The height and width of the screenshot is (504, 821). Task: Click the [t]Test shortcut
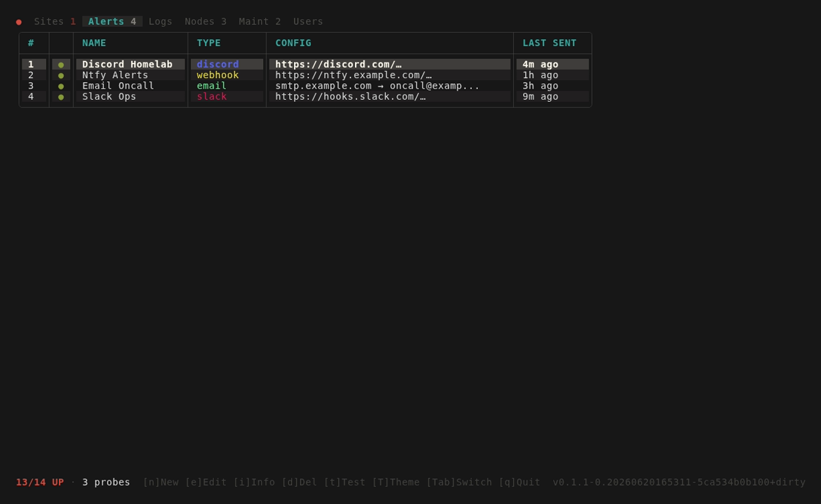pyautogui.click(x=345, y=482)
